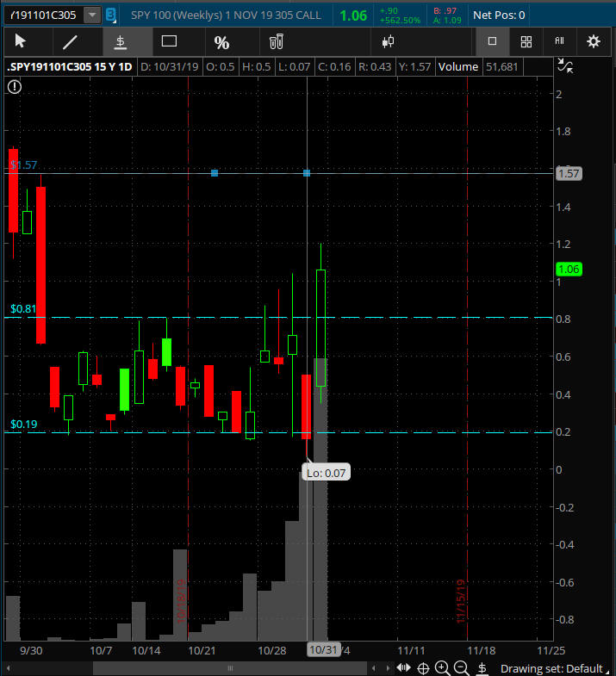Click SPY 305 CALL description text

[226, 16]
